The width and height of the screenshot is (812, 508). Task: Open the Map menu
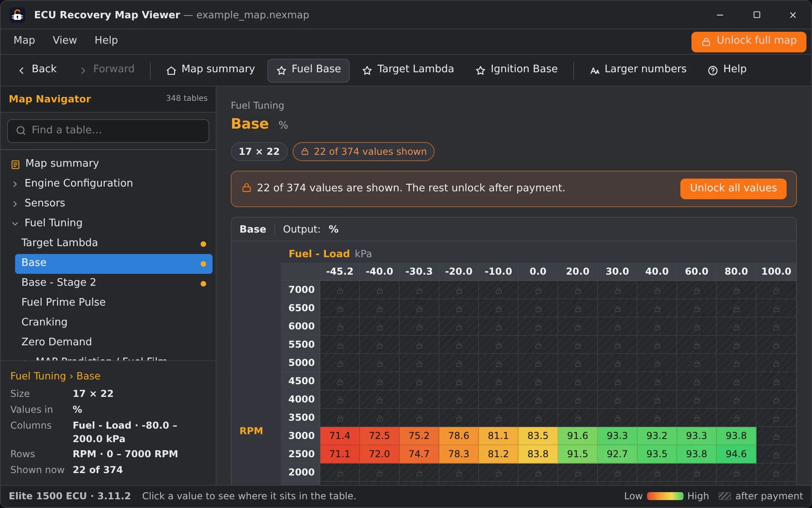coord(24,40)
